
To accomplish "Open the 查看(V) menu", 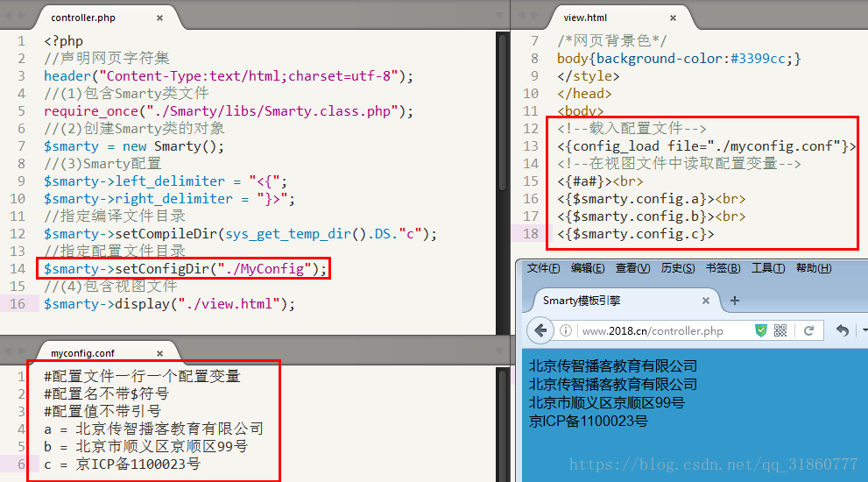I will [632, 268].
